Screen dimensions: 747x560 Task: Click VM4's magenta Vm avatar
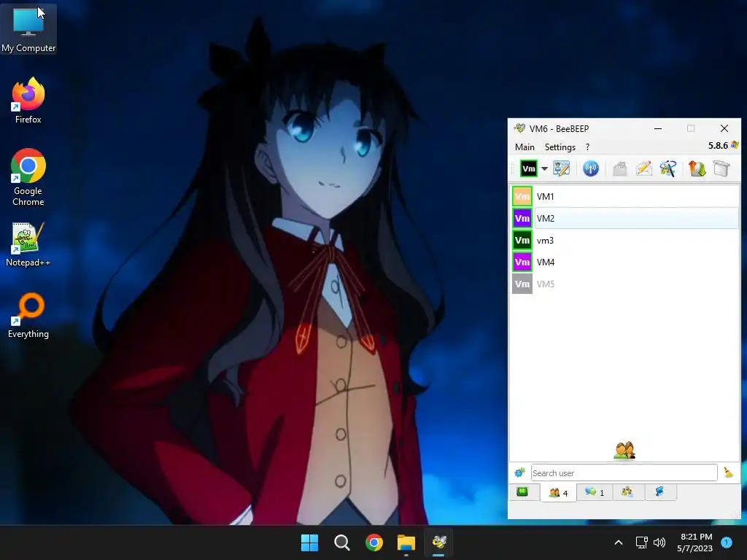(522, 262)
